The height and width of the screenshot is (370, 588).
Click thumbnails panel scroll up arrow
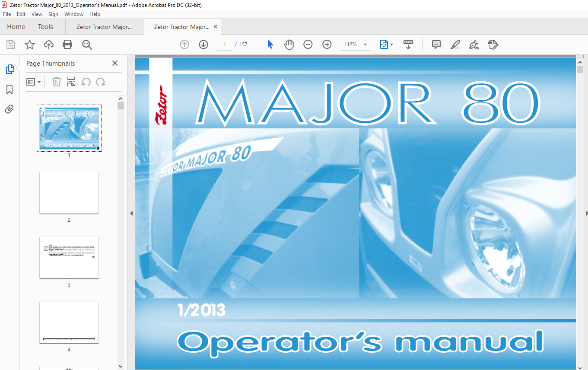(x=121, y=99)
